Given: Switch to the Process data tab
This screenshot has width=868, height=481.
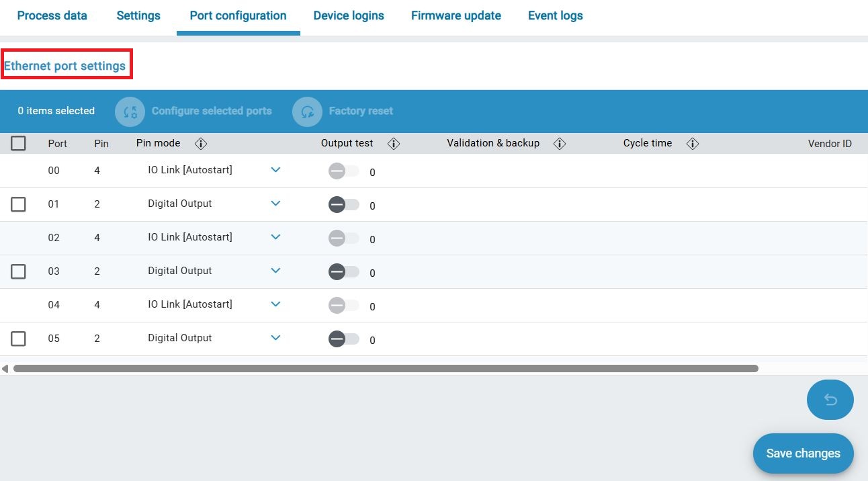Looking at the screenshot, I should pos(52,15).
